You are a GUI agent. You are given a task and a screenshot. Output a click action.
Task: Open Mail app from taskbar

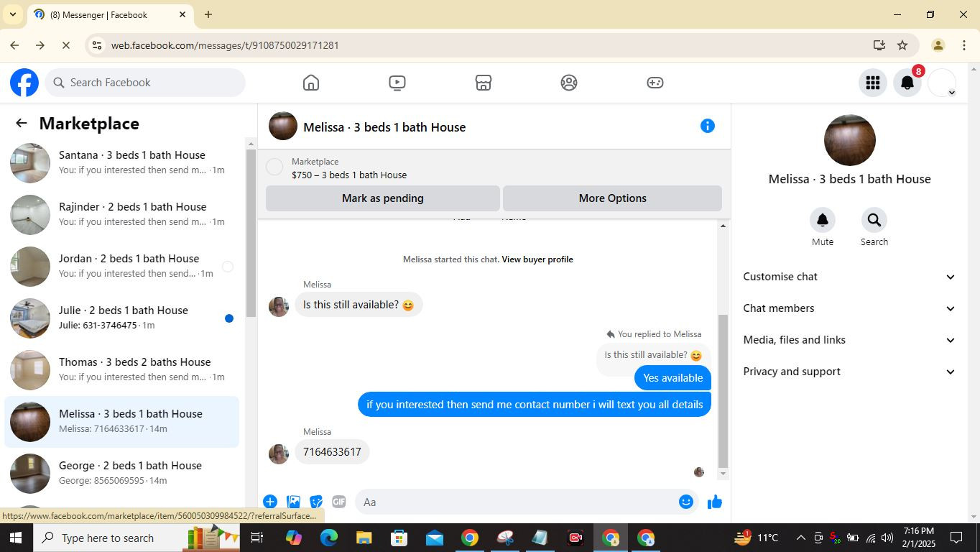click(x=435, y=538)
